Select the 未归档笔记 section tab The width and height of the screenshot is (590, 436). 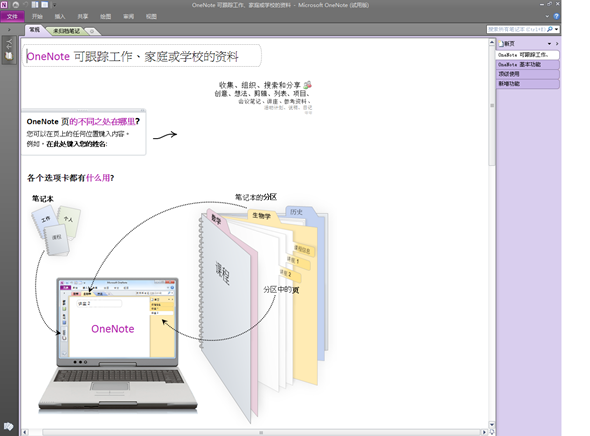[67, 31]
